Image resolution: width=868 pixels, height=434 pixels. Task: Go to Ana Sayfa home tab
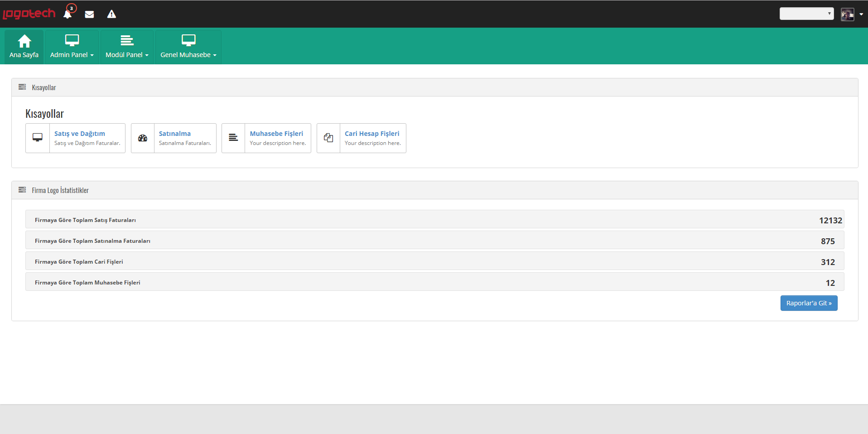(24, 47)
